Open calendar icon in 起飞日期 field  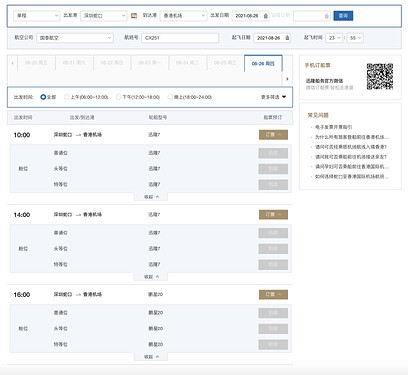pyautogui.click(x=287, y=38)
